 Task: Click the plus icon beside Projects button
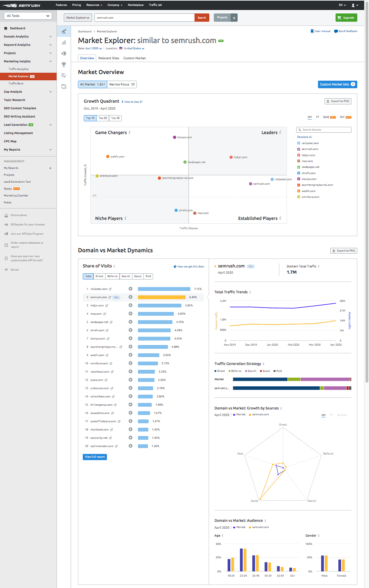(234, 18)
